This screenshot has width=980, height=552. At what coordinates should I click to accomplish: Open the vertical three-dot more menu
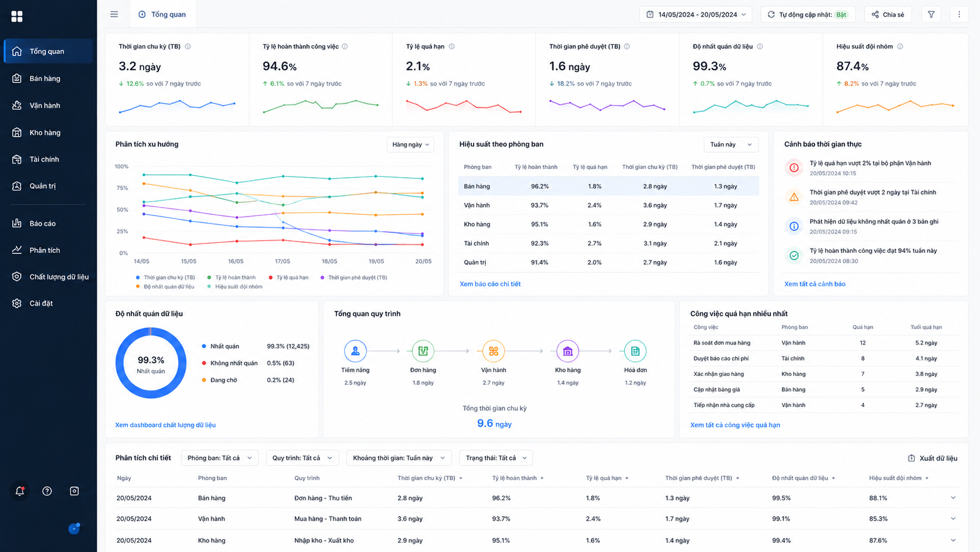pyautogui.click(x=959, y=14)
